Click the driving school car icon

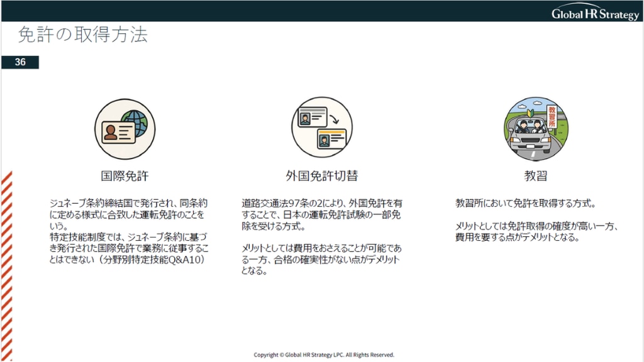click(536, 129)
